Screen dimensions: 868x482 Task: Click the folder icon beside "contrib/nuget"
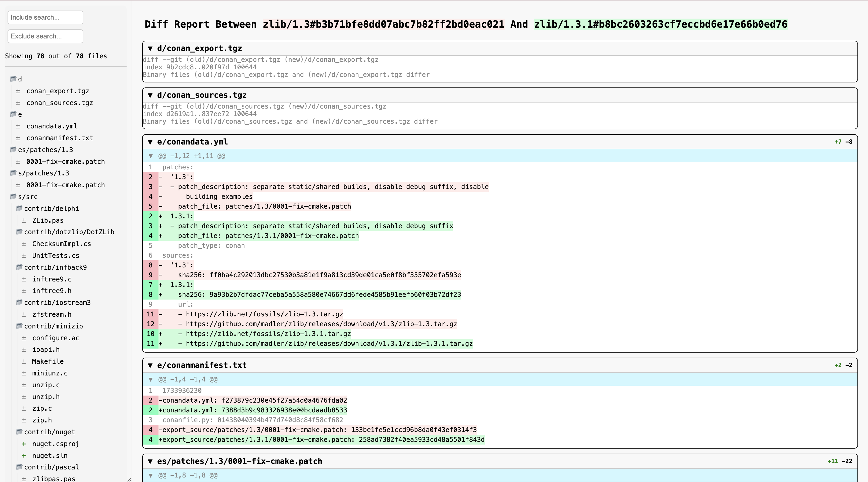coord(19,432)
